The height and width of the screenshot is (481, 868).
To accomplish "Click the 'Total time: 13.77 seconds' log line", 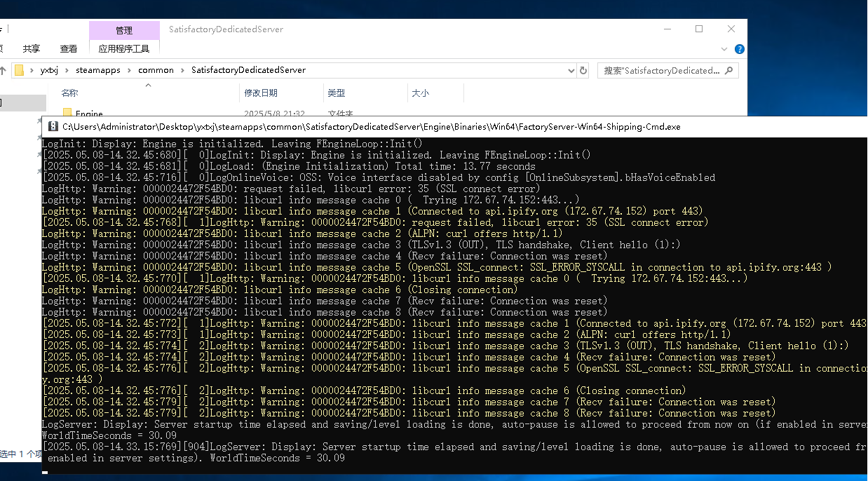I will click(289, 166).
